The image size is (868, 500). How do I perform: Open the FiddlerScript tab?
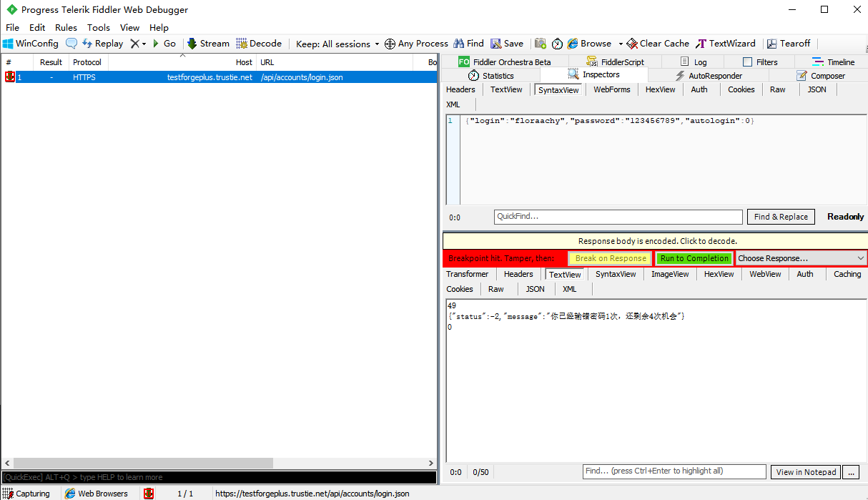(615, 62)
